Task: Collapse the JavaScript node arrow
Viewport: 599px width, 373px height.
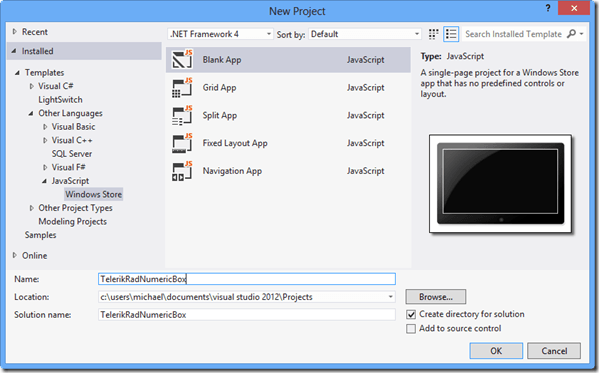Action: (x=44, y=181)
